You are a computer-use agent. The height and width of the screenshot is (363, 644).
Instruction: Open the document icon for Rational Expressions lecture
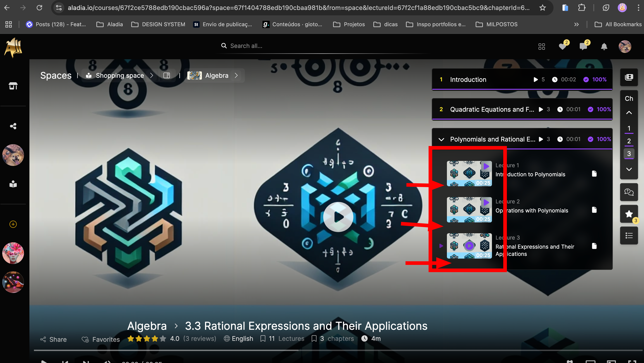(x=594, y=246)
